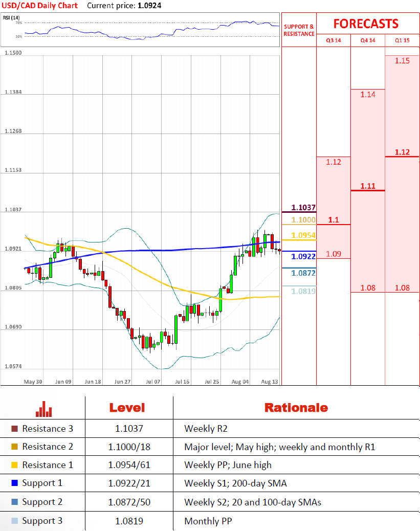
Task: Click the Resistance 2 tan square marker
Action: click(x=14, y=447)
